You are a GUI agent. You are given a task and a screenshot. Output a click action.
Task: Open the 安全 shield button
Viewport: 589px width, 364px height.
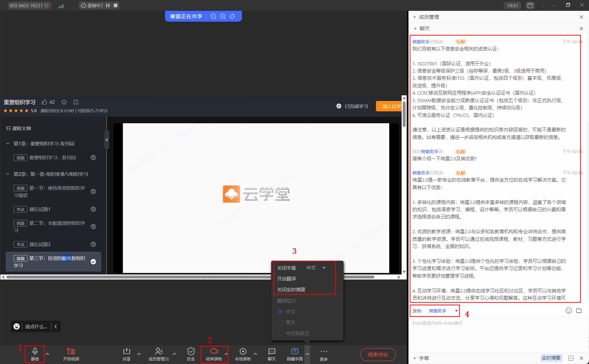(191, 354)
